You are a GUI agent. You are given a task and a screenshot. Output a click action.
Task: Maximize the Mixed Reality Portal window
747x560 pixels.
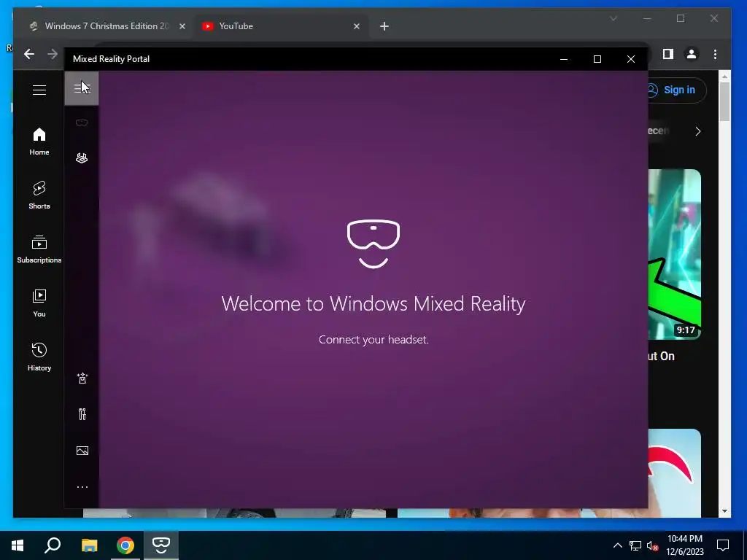[597, 59]
